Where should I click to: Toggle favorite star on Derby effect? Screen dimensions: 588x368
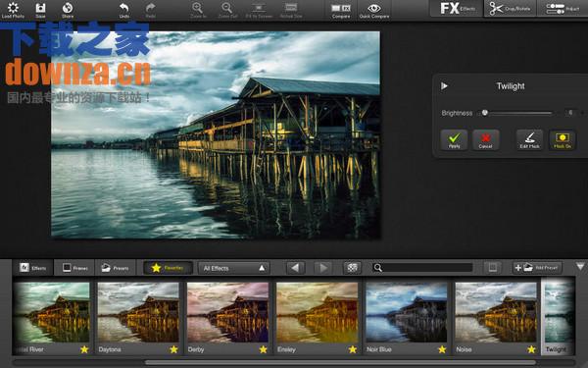(264, 349)
